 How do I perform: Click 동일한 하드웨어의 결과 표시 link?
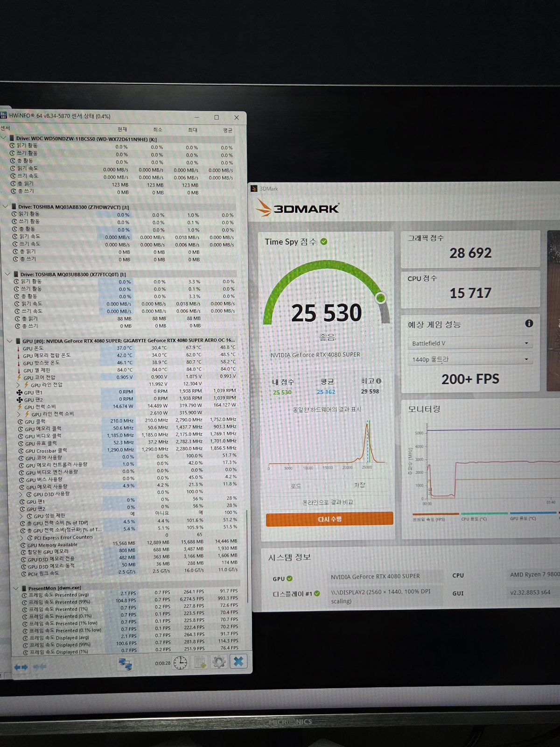point(327,409)
